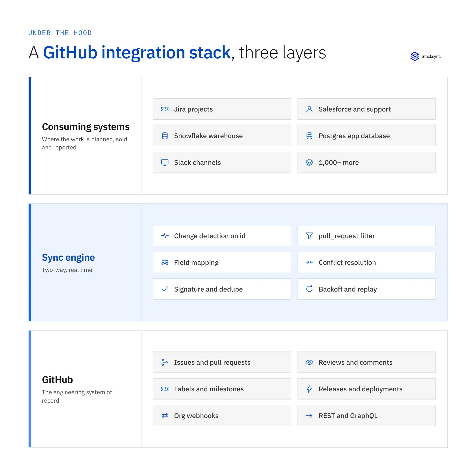476x476 pixels.
Task: Click the Two-way, real time subtitle
Action: point(67,270)
